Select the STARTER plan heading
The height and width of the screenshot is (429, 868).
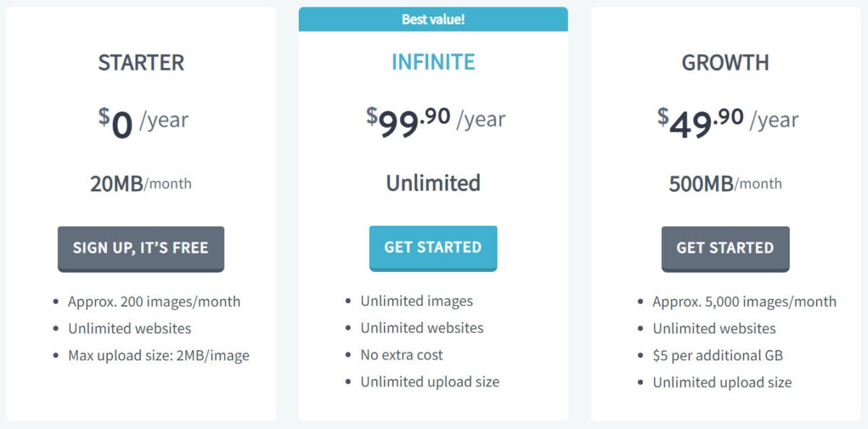(141, 62)
